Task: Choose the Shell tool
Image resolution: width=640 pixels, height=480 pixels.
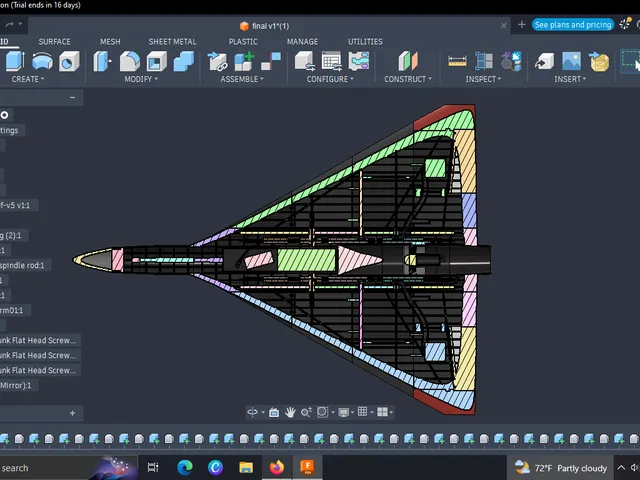Action: coord(157,62)
